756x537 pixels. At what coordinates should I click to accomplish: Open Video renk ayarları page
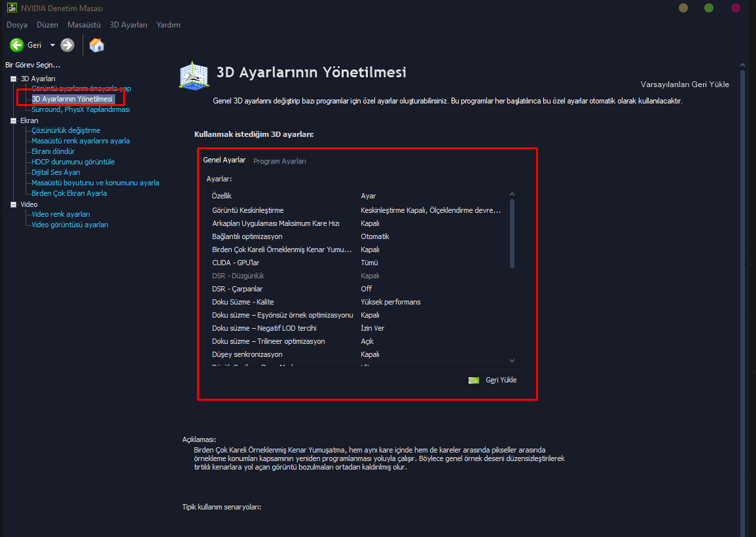coord(61,214)
